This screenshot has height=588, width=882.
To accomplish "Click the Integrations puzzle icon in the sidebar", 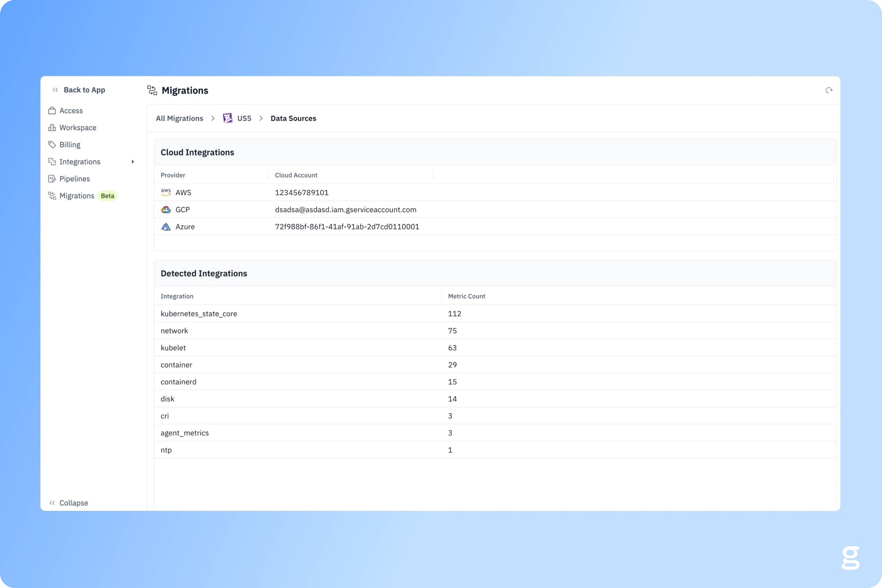I will [x=52, y=162].
